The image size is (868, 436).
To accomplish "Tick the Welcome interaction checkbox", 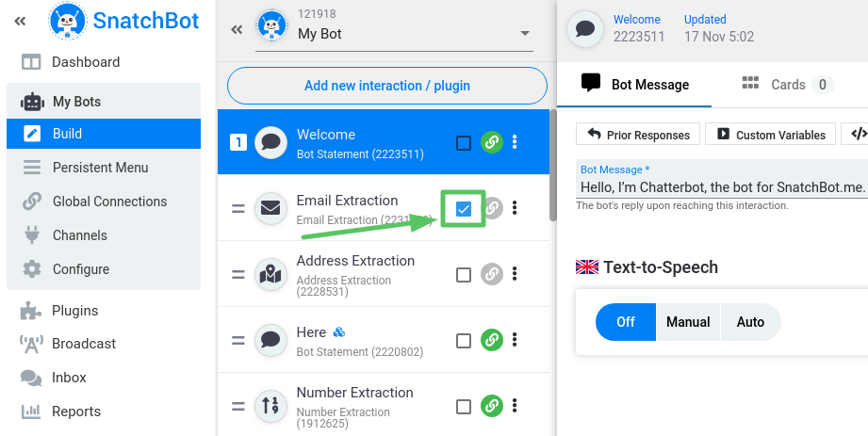I will coord(464,143).
